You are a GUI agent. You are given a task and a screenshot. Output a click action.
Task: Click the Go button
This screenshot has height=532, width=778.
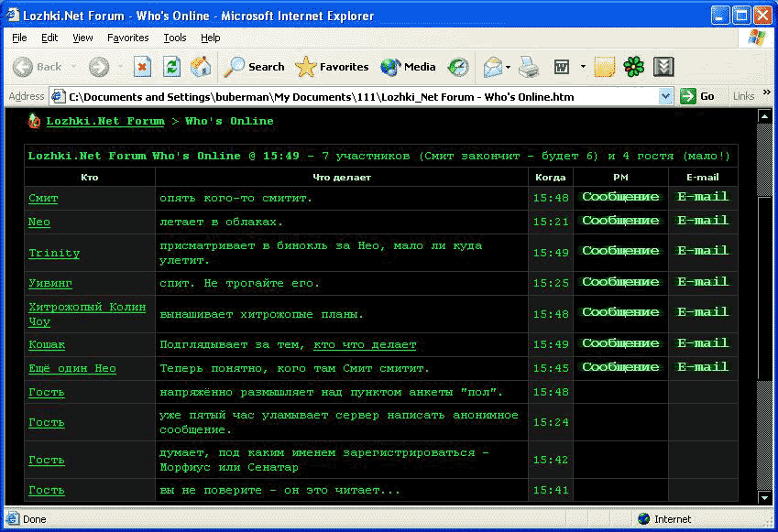[698, 96]
